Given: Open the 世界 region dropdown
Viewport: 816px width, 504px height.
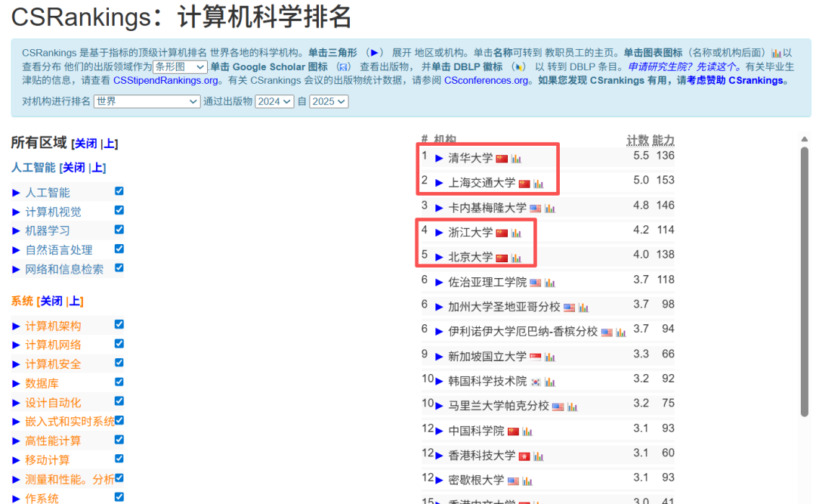Looking at the screenshot, I should 147,101.
